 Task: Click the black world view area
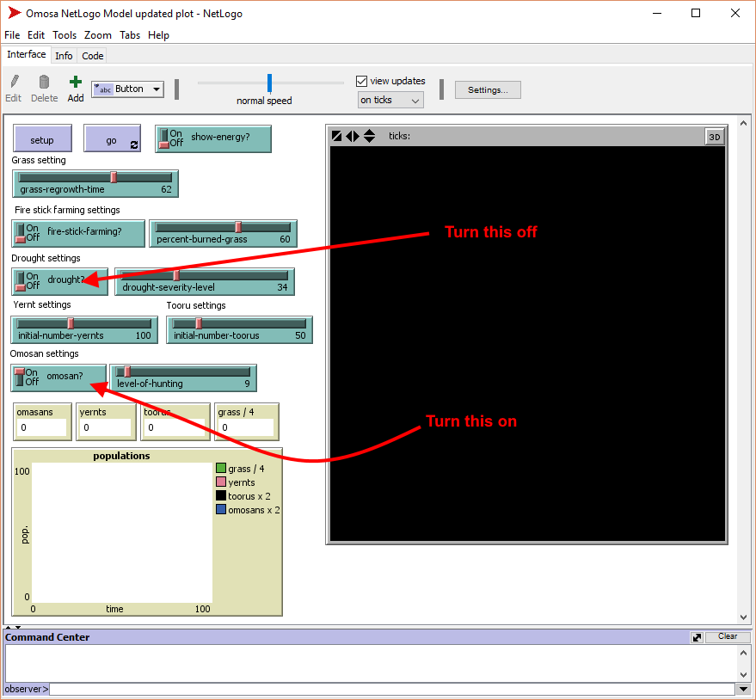[x=527, y=344]
